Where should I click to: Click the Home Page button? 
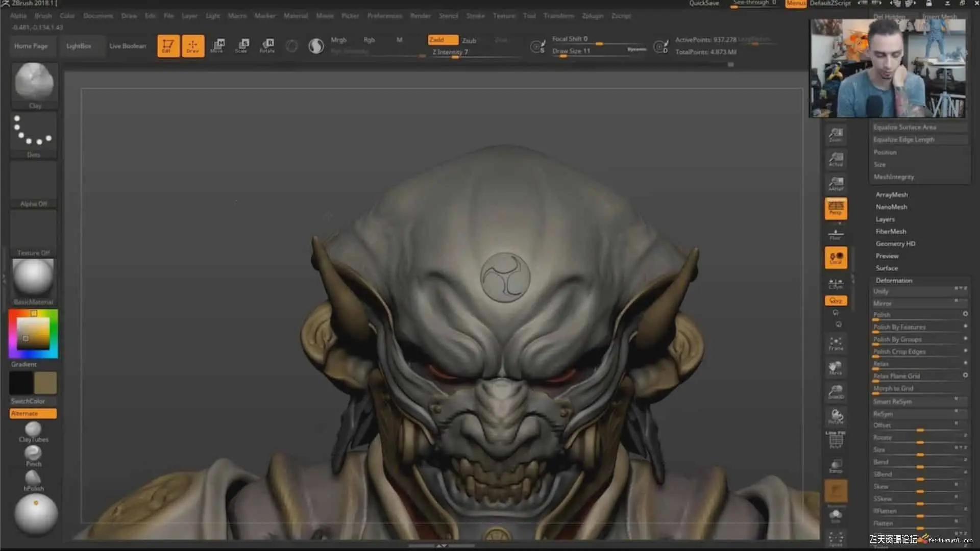(31, 46)
